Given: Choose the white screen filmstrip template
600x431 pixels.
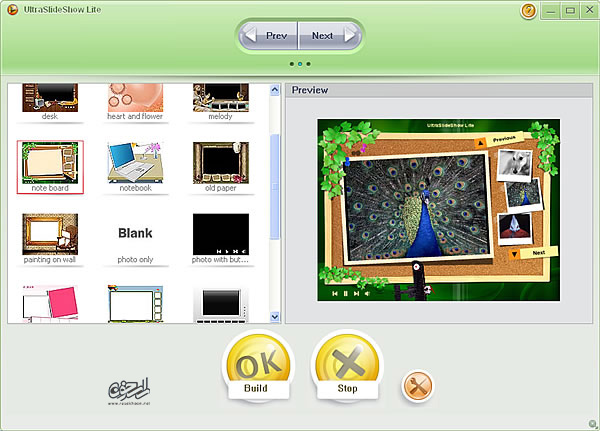Looking at the screenshot, I should point(135,303).
